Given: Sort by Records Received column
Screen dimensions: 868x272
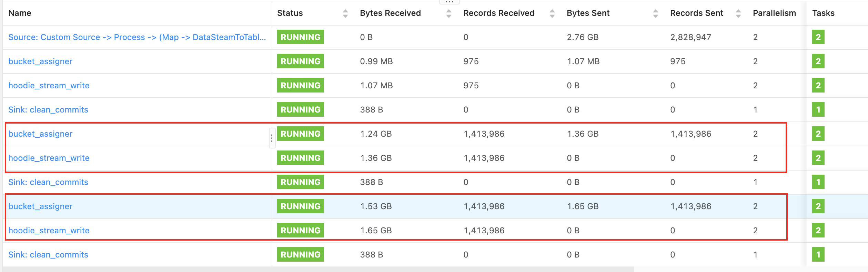Looking at the screenshot, I should pos(552,13).
